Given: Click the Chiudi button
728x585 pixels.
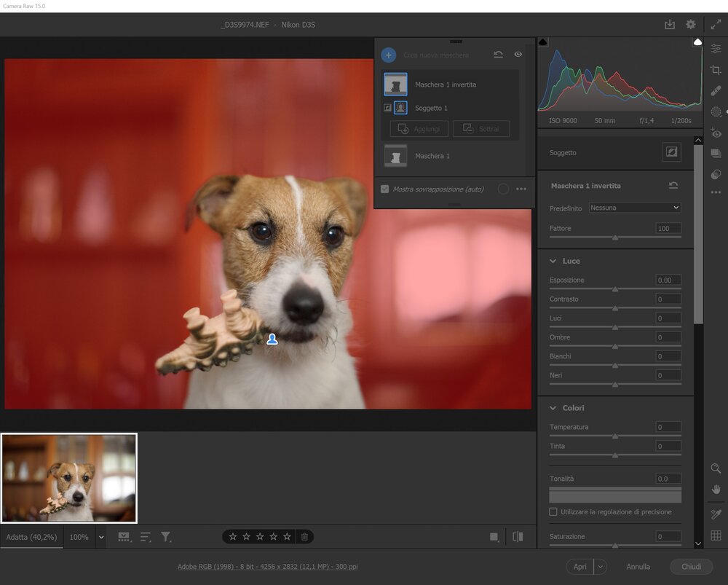Looking at the screenshot, I should coord(691,566).
